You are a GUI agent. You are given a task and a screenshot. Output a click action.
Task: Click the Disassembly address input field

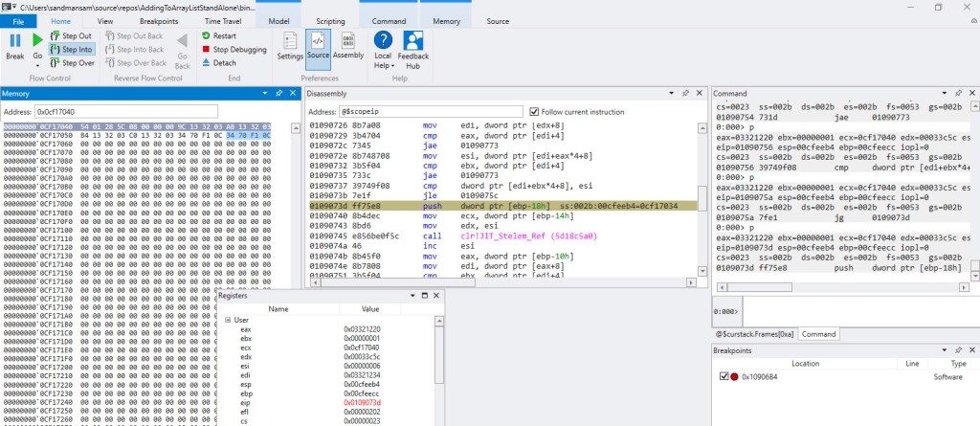tap(433, 111)
